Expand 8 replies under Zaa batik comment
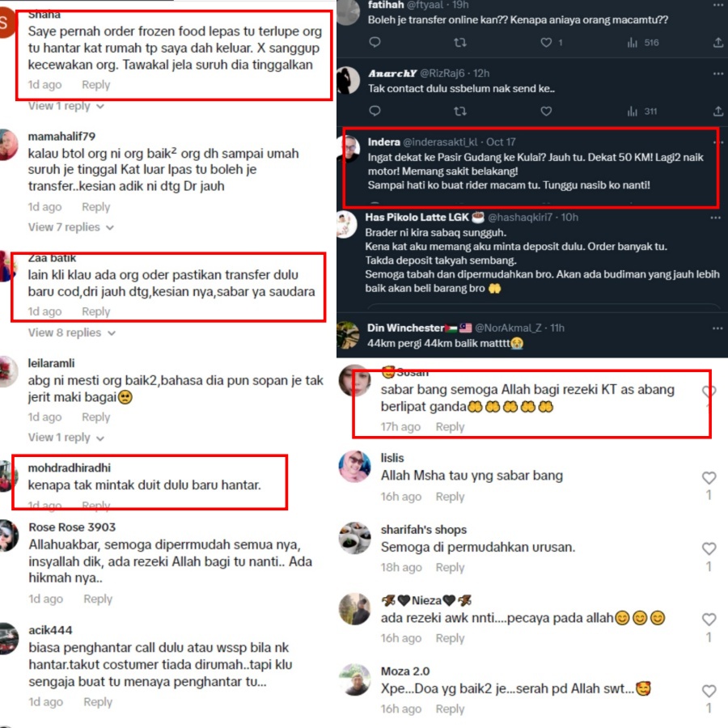The height and width of the screenshot is (728, 728). tap(72, 332)
